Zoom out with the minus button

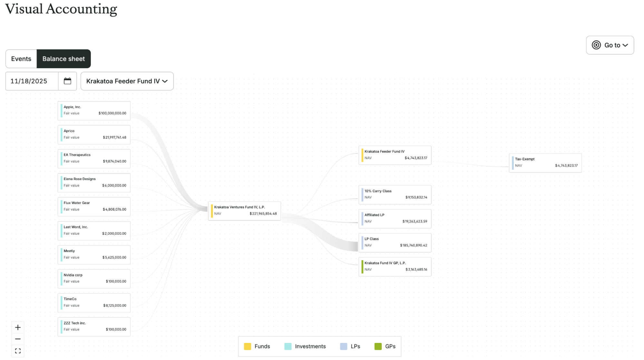pos(18,339)
